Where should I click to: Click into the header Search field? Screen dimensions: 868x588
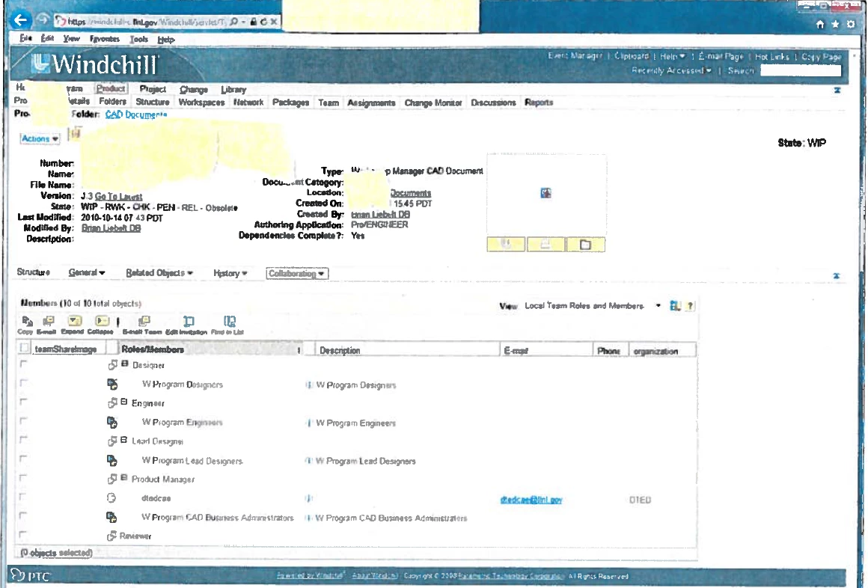point(801,70)
